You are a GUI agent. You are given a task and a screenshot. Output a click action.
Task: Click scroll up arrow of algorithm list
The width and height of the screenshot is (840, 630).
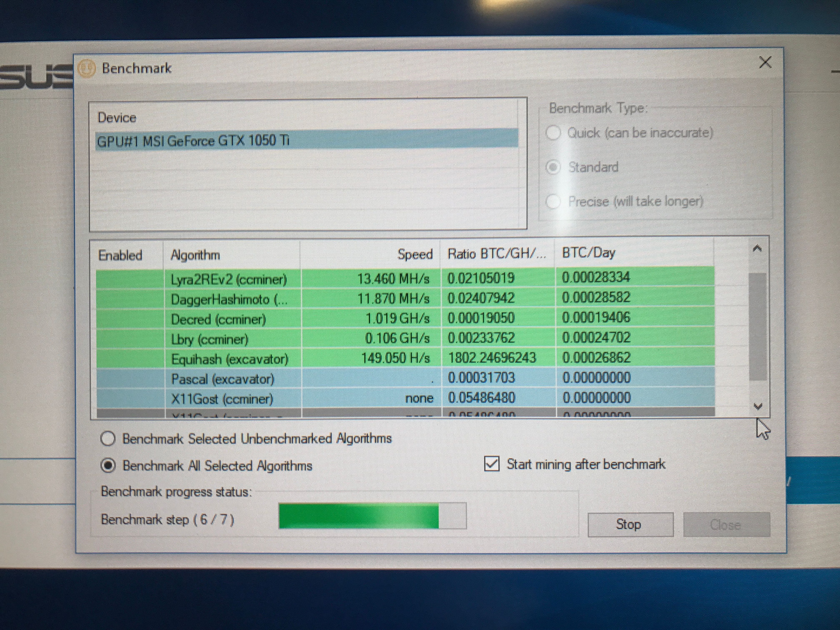pyautogui.click(x=757, y=249)
